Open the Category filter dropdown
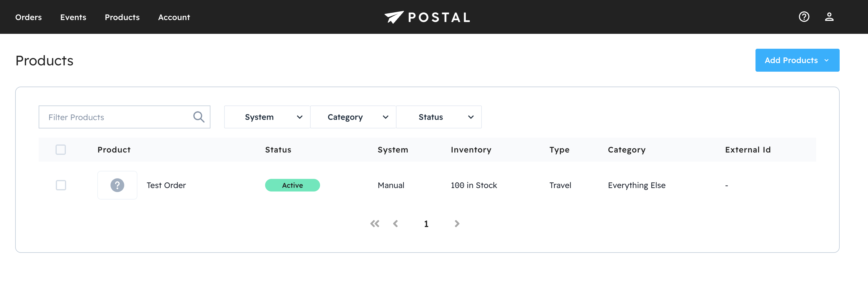This screenshot has height=301, width=868. (353, 117)
